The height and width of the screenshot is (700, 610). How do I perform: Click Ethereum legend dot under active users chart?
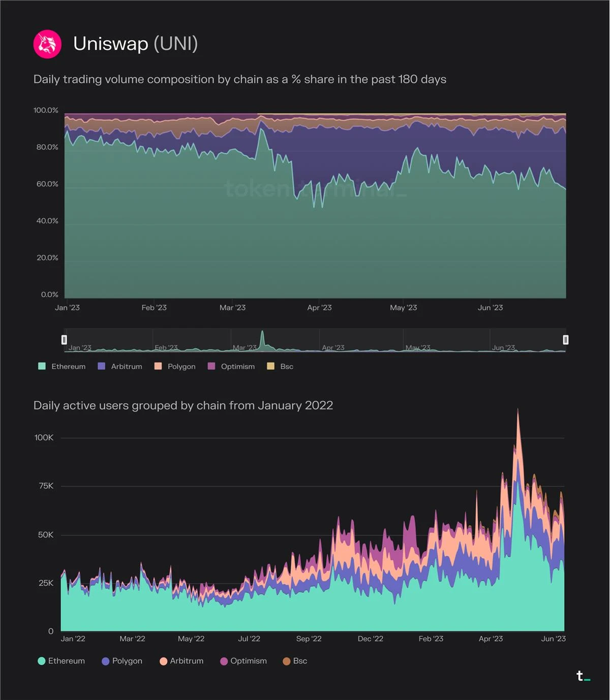[x=42, y=661]
